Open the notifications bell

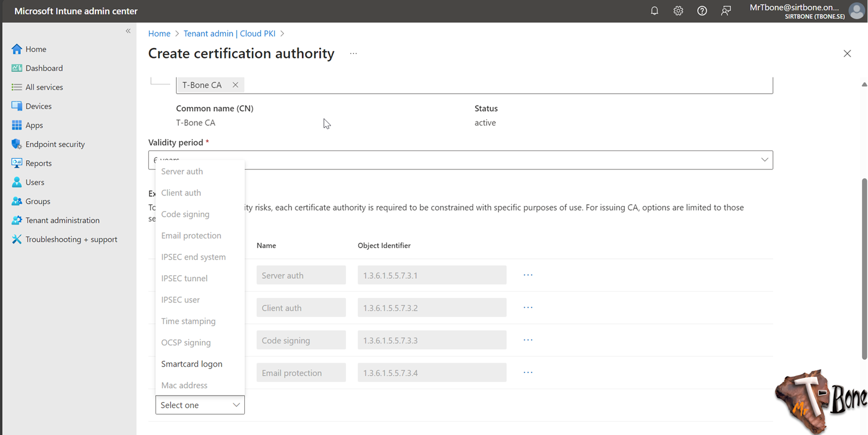point(654,10)
